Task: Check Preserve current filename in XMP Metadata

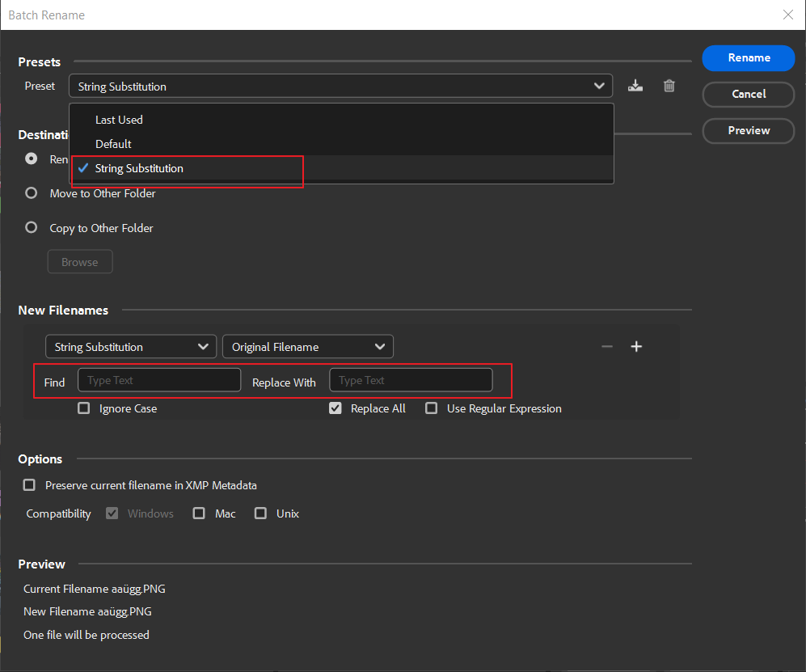Action: 29,484
